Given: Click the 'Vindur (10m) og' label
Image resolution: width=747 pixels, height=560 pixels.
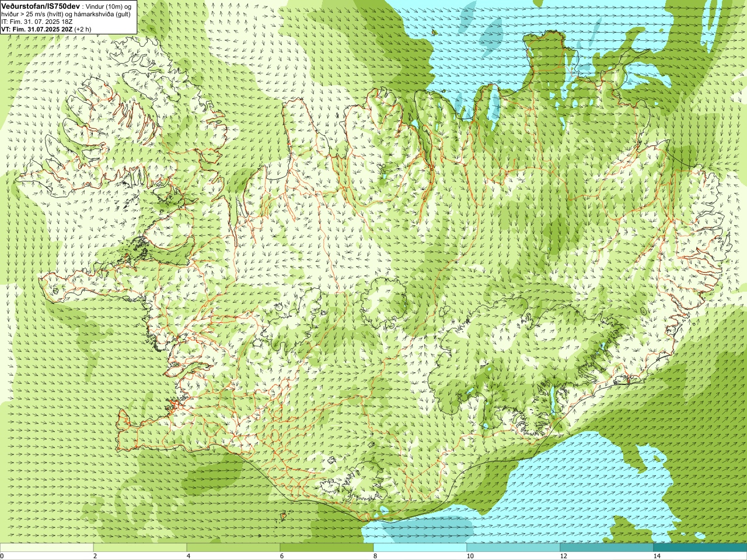Looking at the screenshot, I should 108,6.
